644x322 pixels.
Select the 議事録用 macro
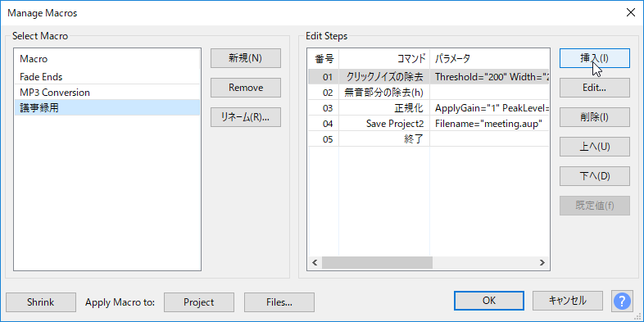pos(107,107)
